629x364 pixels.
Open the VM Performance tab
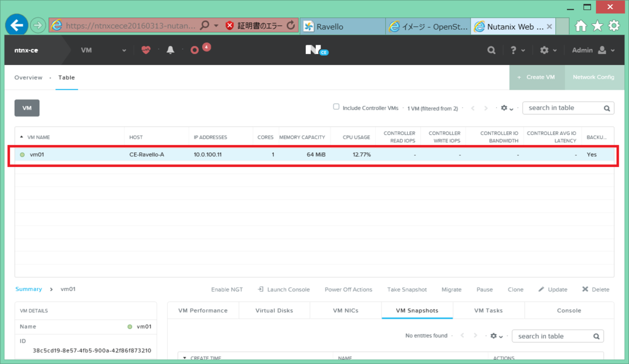point(203,310)
